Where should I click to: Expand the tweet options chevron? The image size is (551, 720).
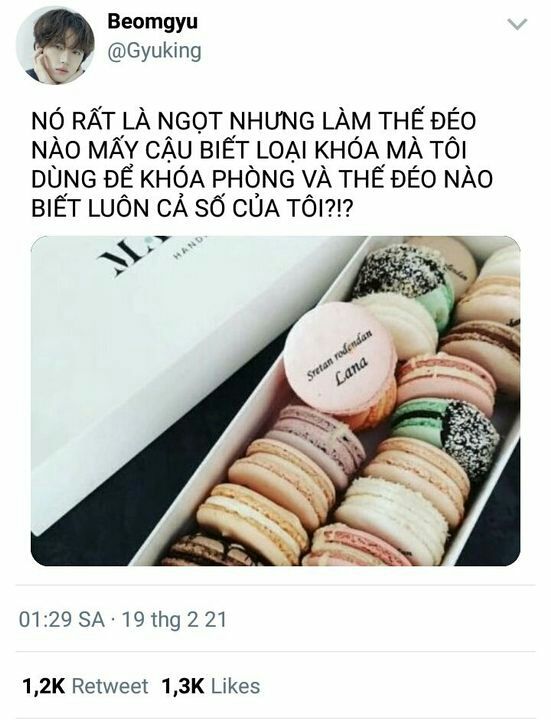coord(518,24)
